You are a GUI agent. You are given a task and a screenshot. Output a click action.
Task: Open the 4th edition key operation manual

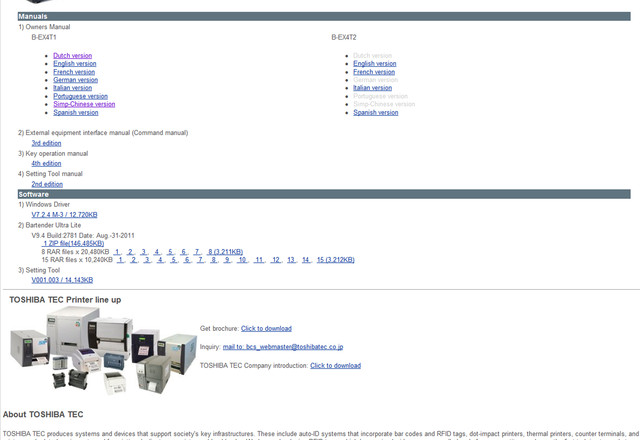47,164
